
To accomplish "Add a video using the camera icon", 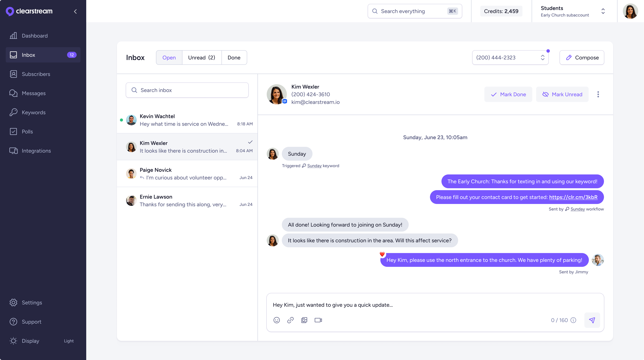I will point(318,320).
